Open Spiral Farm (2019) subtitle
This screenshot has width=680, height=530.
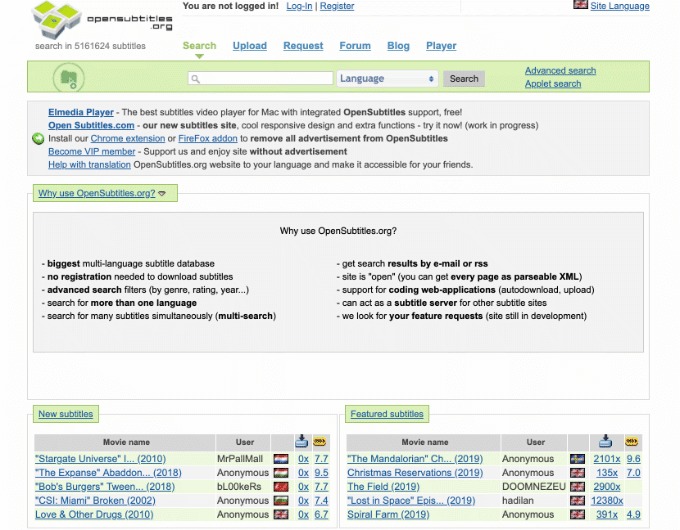[388, 514]
